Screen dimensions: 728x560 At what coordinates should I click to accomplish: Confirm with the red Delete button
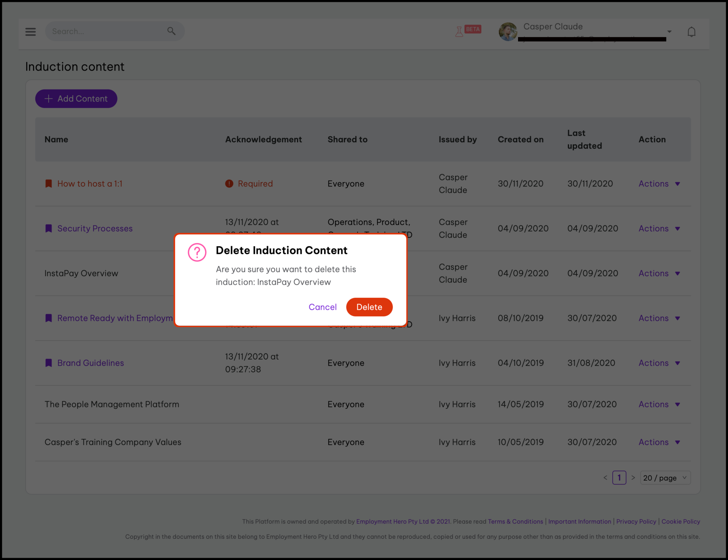coord(369,307)
